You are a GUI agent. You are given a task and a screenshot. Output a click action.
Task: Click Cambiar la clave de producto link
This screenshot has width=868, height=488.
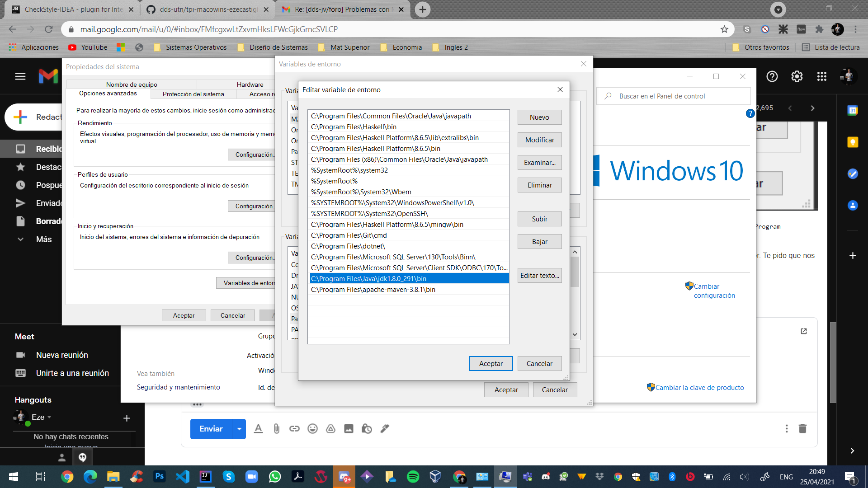point(699,388)
